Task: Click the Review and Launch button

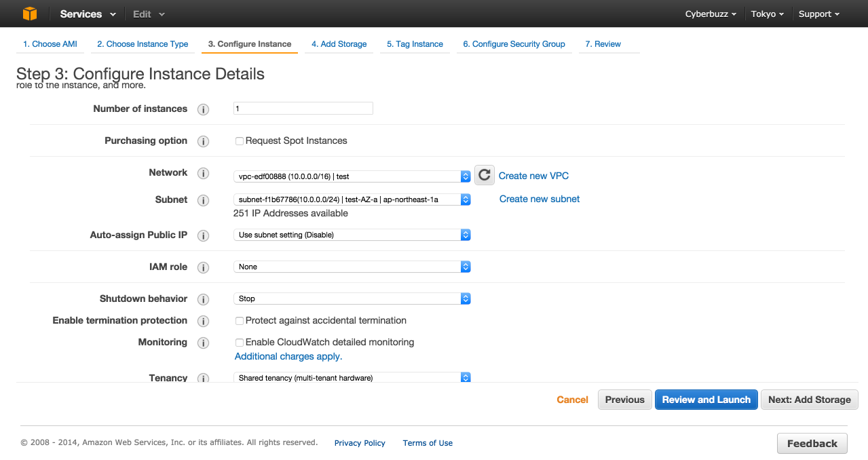Action: [x=706, y=400]
